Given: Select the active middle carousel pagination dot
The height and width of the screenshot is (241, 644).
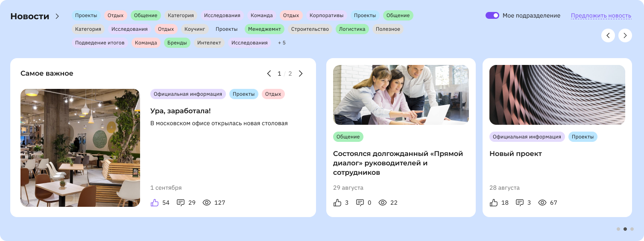Looking at the screenshot, I should pos(625,229).
